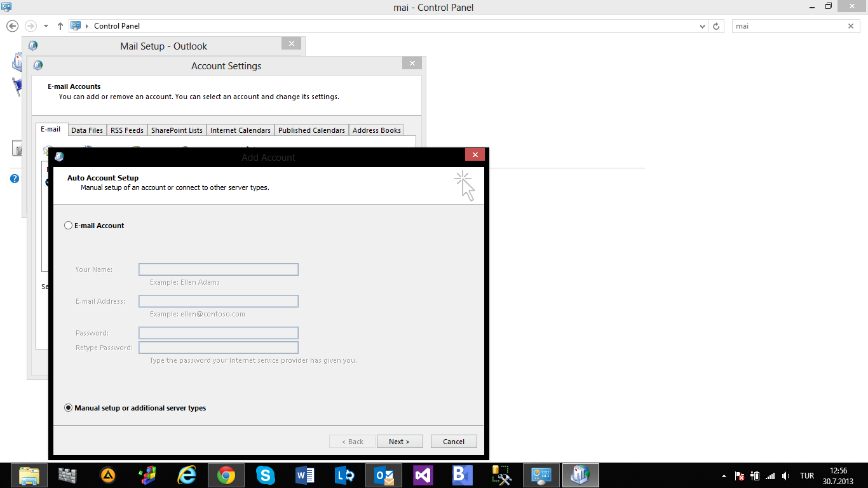Viewport: 868px width, 488px height.
Task: Click the Control Panel search box
Action: pyautogui.click(x=788, y=26)
